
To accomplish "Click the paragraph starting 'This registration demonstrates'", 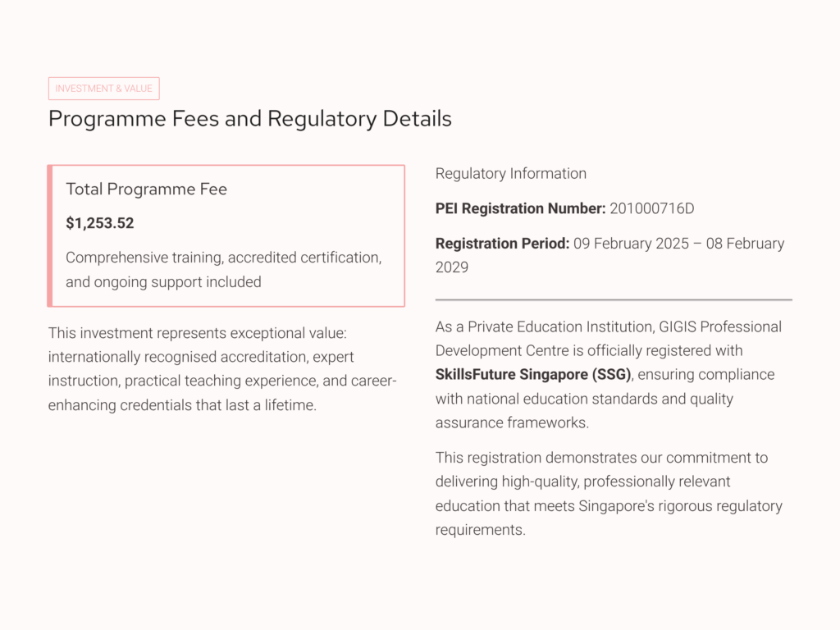I will click(x=608, y=493).
